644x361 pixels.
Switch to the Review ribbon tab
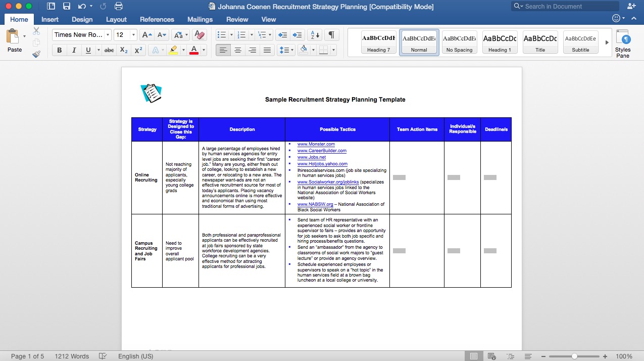click(237, 19)
